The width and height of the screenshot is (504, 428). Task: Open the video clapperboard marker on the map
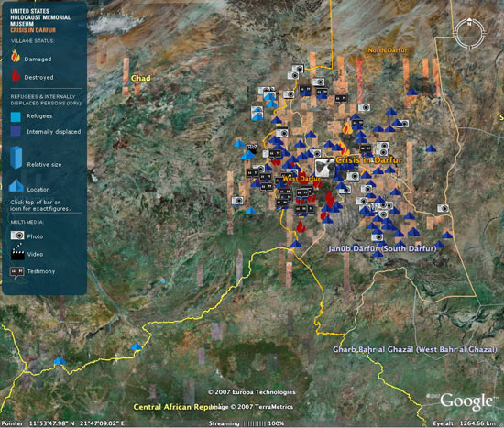252,148
